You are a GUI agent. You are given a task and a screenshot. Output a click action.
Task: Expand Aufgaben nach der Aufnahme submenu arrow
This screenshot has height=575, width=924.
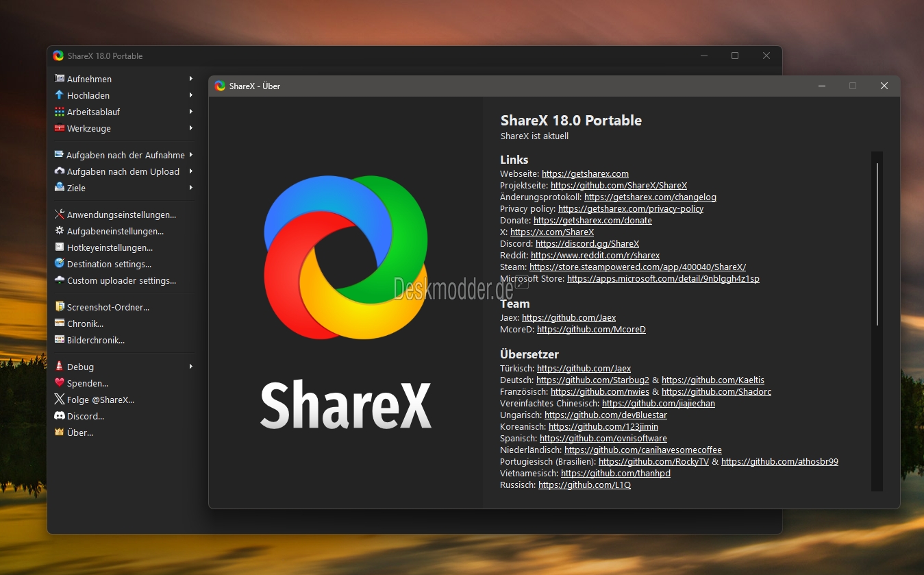191,155
